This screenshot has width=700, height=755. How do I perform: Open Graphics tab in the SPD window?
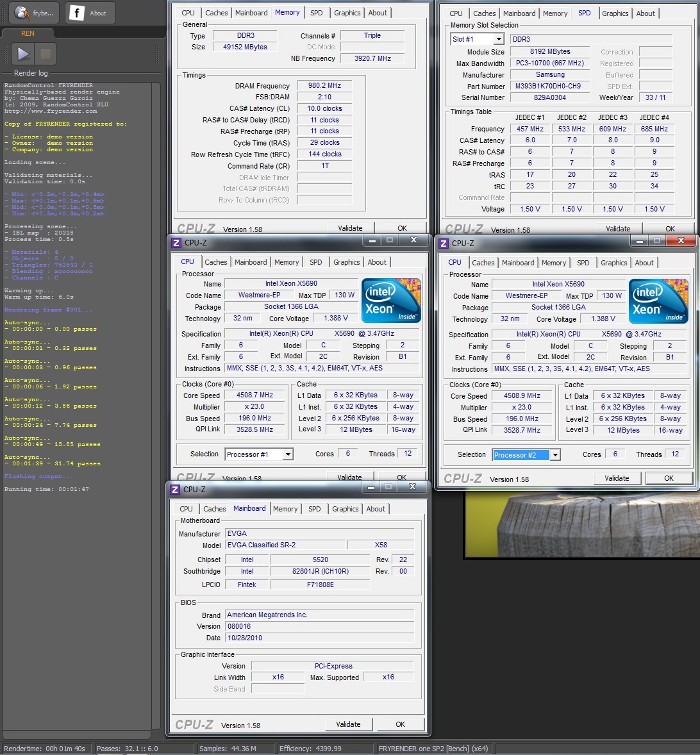tap(615, 13)
